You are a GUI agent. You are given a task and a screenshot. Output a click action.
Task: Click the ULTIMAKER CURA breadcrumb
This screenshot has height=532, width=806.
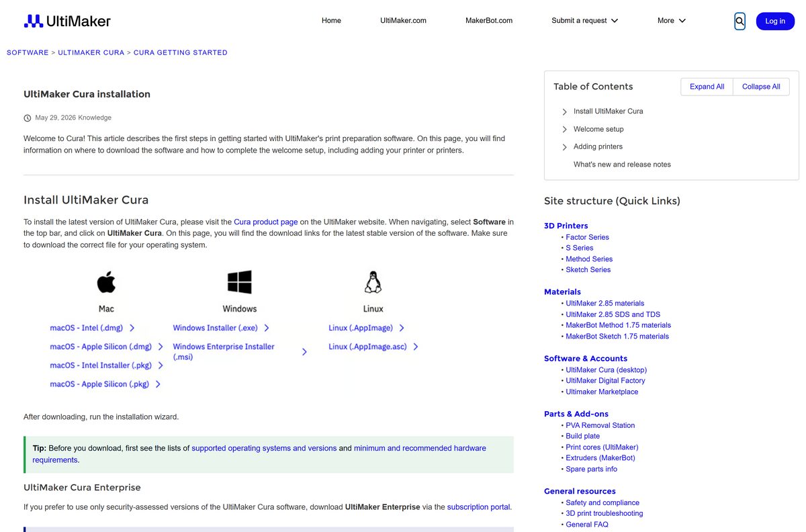coord(91,52)
